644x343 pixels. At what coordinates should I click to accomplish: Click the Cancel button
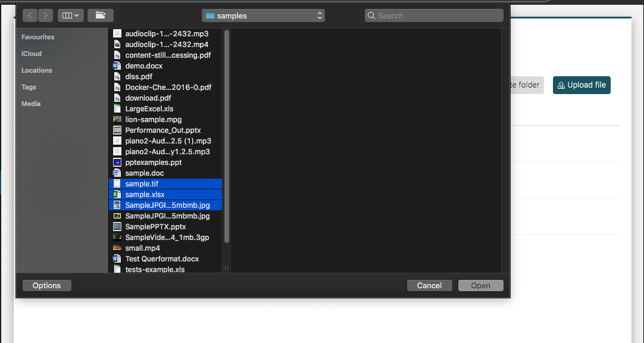(x=429, y=285)
